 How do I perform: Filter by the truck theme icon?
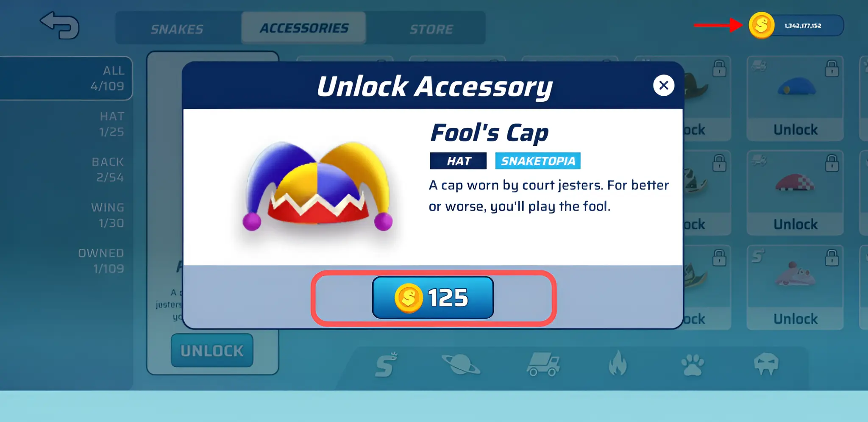544,364
